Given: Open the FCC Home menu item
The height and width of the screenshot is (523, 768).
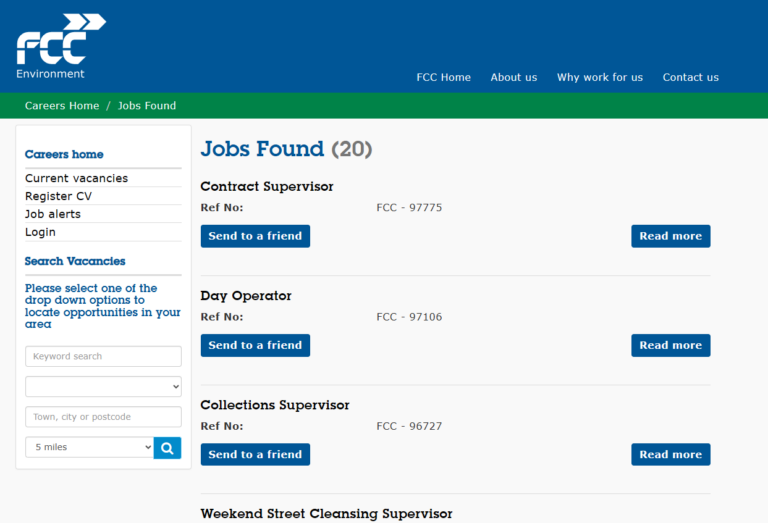Looking at the screenshot, I should 443,77.
